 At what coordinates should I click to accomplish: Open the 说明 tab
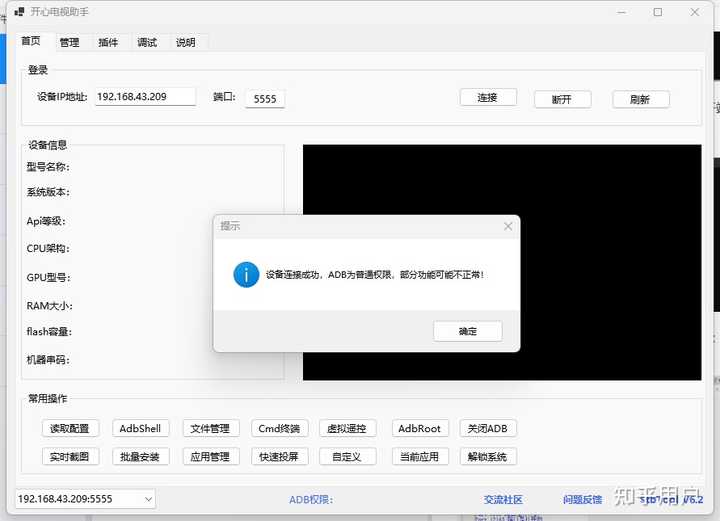pyautogui.click(x=186, y=43)
